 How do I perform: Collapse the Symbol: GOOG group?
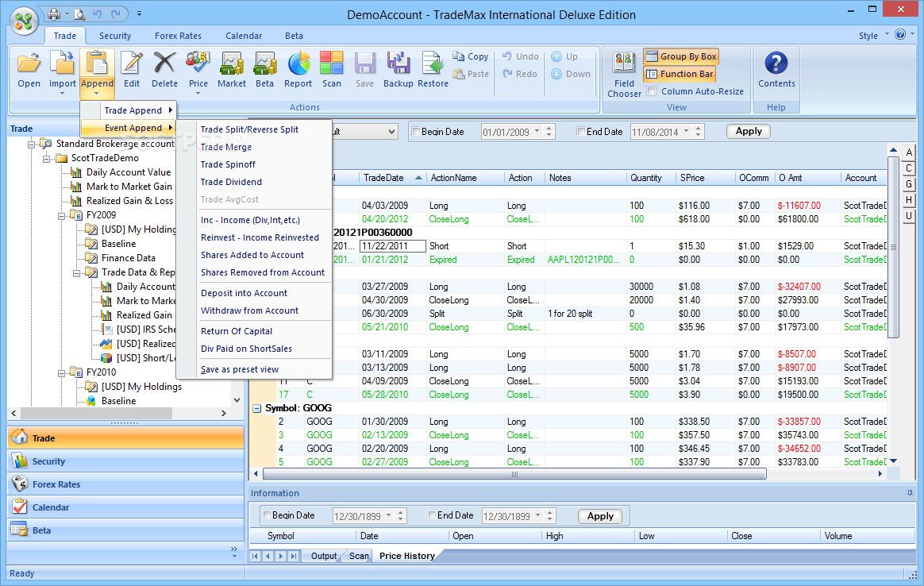click(x=257, y=408)
